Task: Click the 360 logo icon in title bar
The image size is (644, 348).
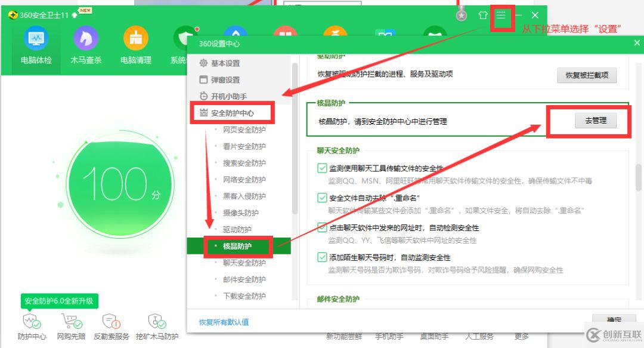Action: click(x=13, y=15)
